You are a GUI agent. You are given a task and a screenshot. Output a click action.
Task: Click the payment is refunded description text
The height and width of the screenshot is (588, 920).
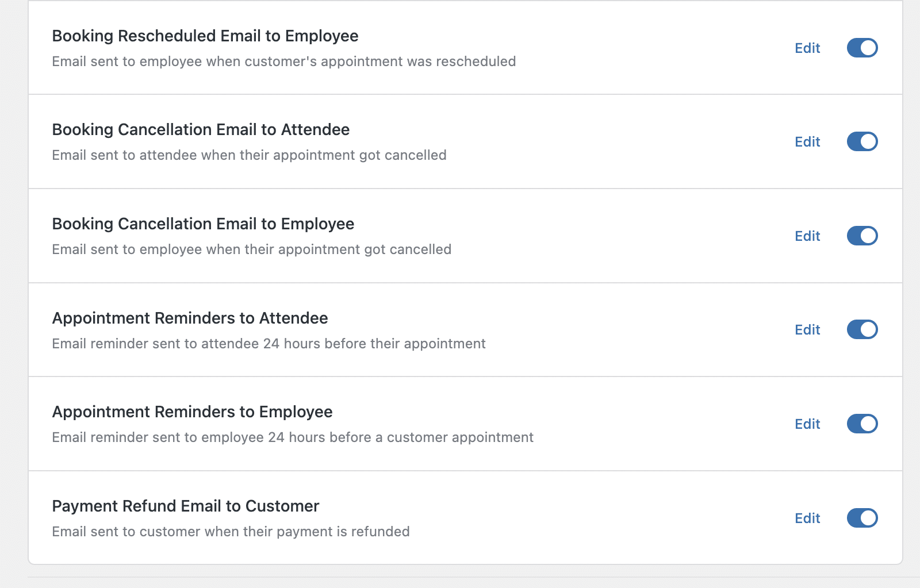tap(231, 532)
